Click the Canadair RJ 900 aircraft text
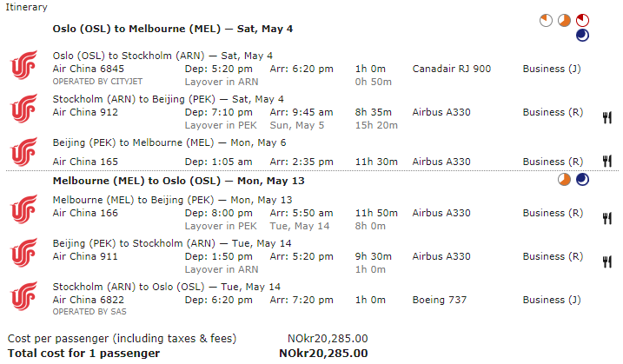Image resolution: width=623 pixels, height=364 pixels. (x=451, y=69)
